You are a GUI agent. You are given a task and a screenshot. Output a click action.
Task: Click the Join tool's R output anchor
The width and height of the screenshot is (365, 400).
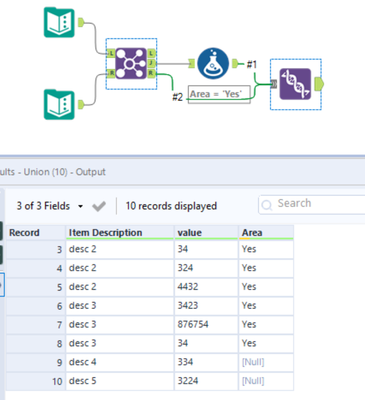pos(151,73)
